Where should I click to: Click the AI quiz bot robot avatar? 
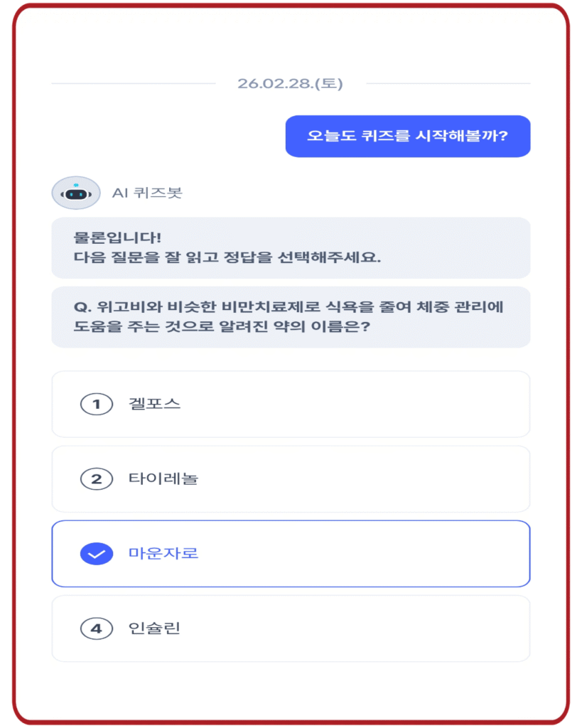tap(75, 193)
